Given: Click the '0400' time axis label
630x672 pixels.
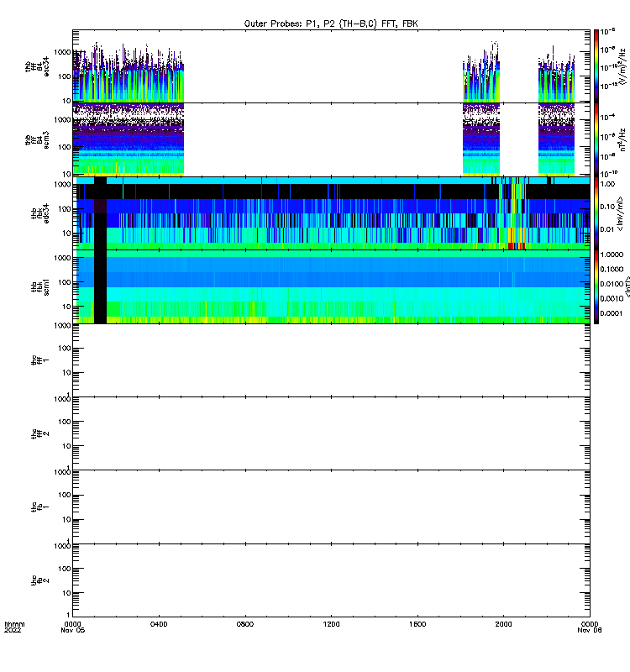Looking at the screenshot, I should pos(159,624).
